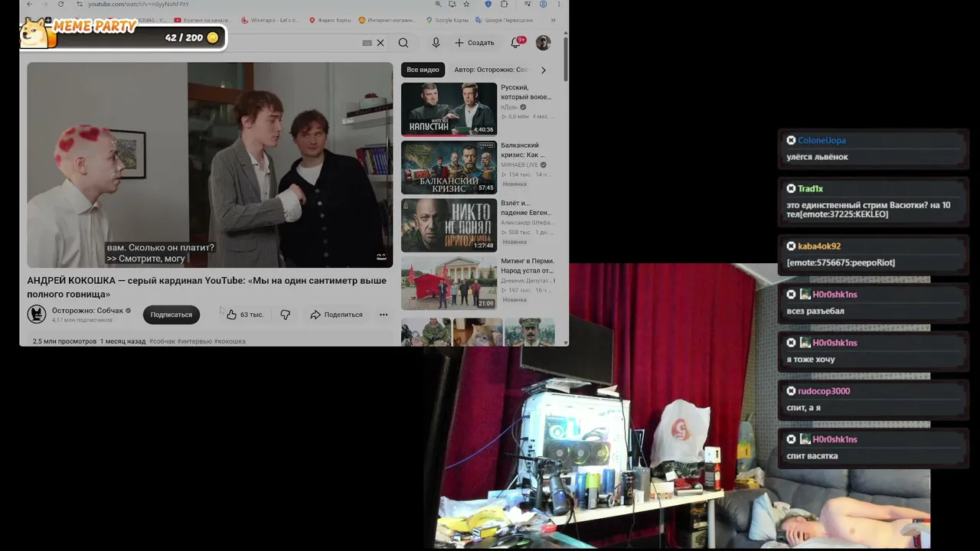Screen dimensions: 980x551
Task: Click the browser address bar URL
Action: pos(139,4)
